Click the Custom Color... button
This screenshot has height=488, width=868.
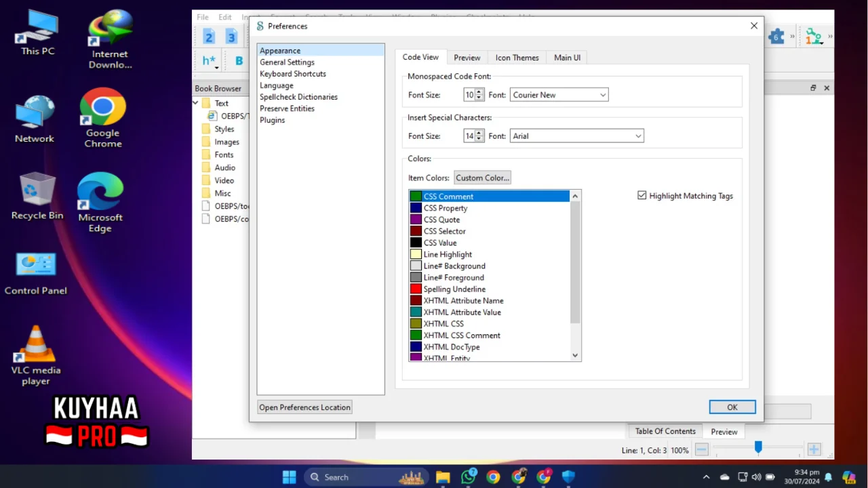pos(482,178)
